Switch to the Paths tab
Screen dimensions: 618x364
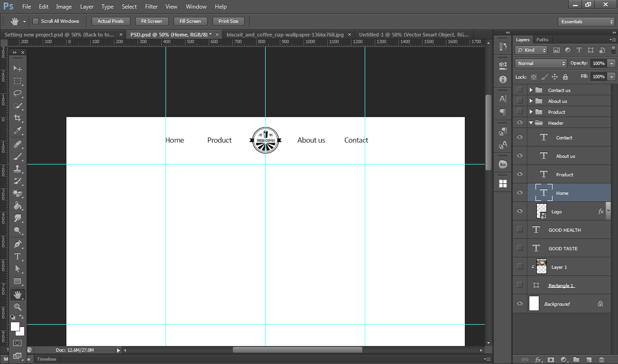point(542,40)
